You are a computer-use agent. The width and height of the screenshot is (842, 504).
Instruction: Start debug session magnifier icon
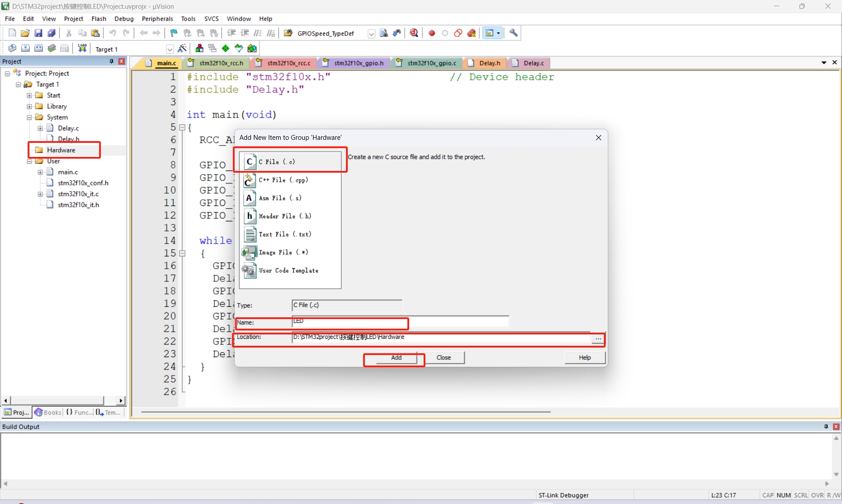pos(414,33)
